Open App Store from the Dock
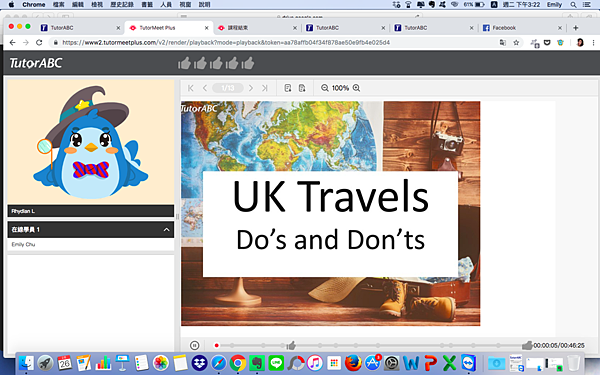600x375 pixels. point(373,363)
